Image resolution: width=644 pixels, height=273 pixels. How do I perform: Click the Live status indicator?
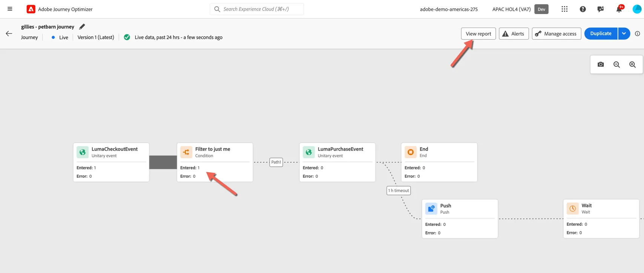[60, 37]
